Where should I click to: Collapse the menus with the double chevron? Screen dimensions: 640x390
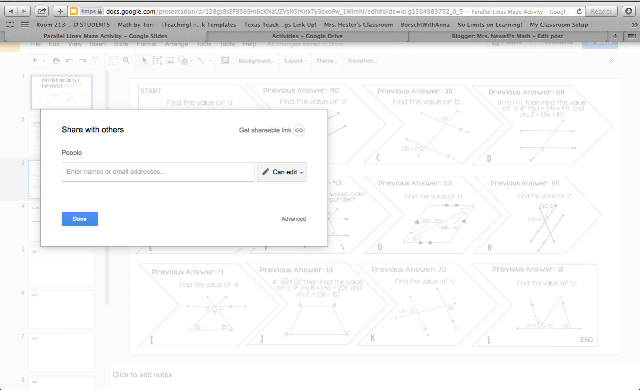click(x=611, y=60)
